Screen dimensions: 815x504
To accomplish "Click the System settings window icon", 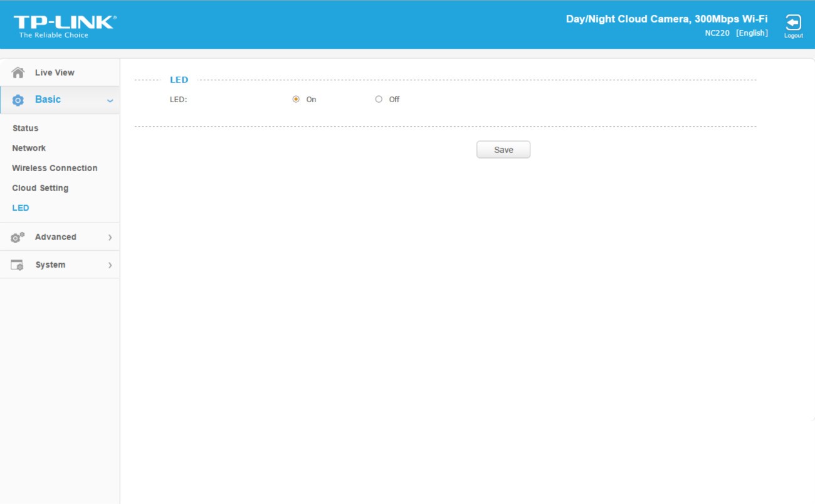I will coord(17,265).
